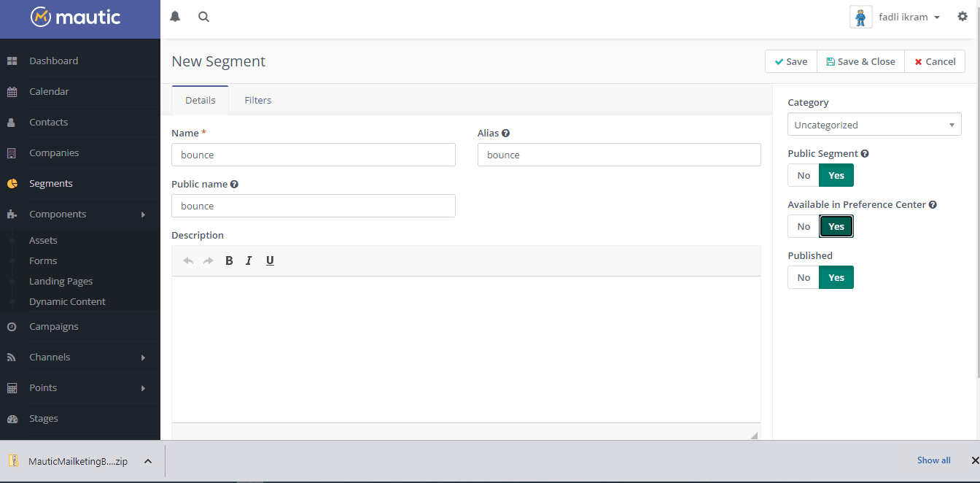Screen dimensions: 980x483
Task: Click the Alias help tooltip icon
Action: click(x=505, y=134)
